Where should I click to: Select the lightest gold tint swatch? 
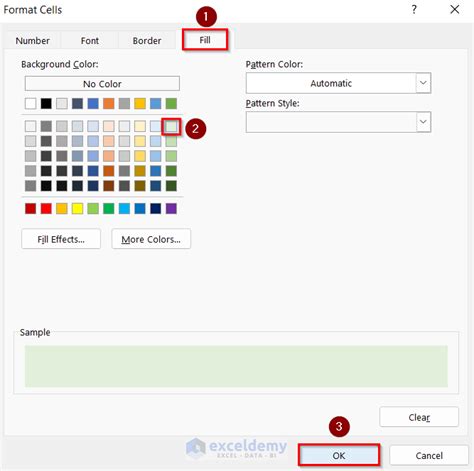tap(140, 126)
